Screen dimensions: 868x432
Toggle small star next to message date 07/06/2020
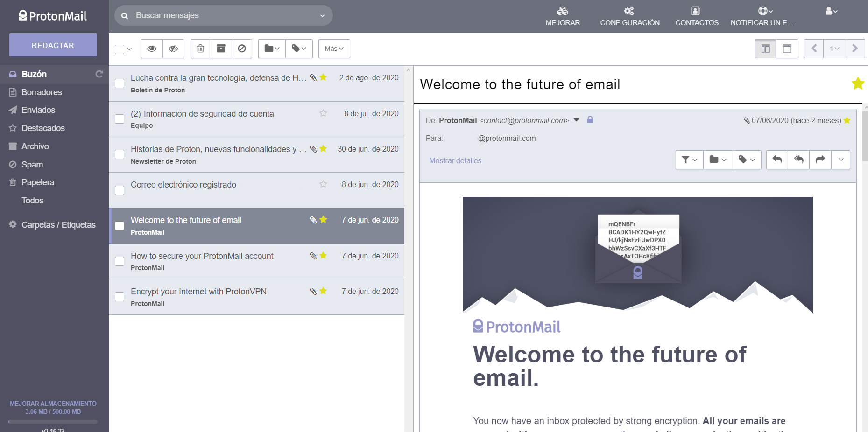coord(847,120)
